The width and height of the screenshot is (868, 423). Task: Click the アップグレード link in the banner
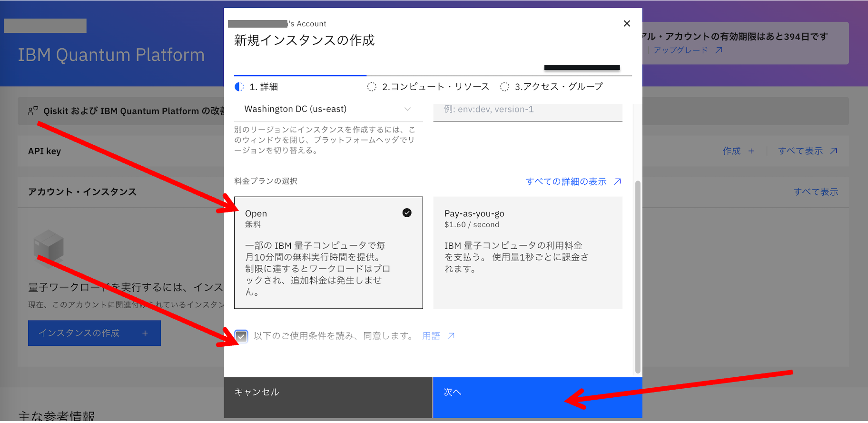688,50
